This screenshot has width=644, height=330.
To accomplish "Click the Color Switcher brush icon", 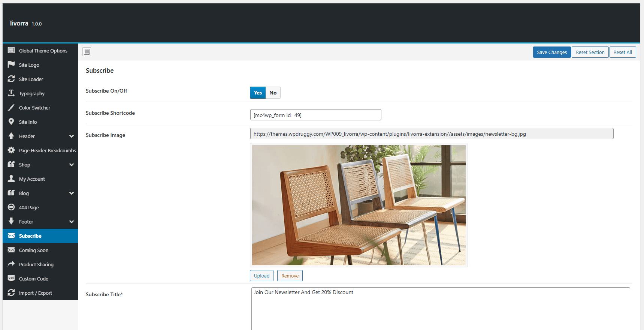I will (x=11, y=107).
